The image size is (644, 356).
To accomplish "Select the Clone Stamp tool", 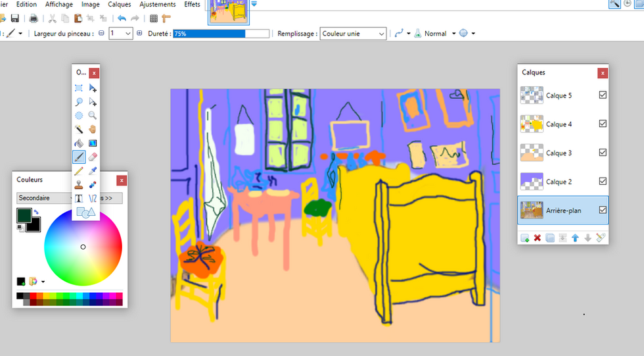I will (79, 184).
